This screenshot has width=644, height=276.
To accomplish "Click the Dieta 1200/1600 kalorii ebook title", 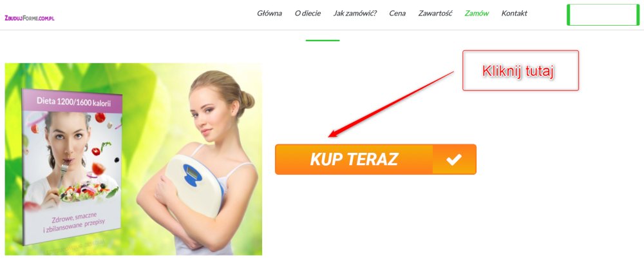I will (x=73, y=101).
